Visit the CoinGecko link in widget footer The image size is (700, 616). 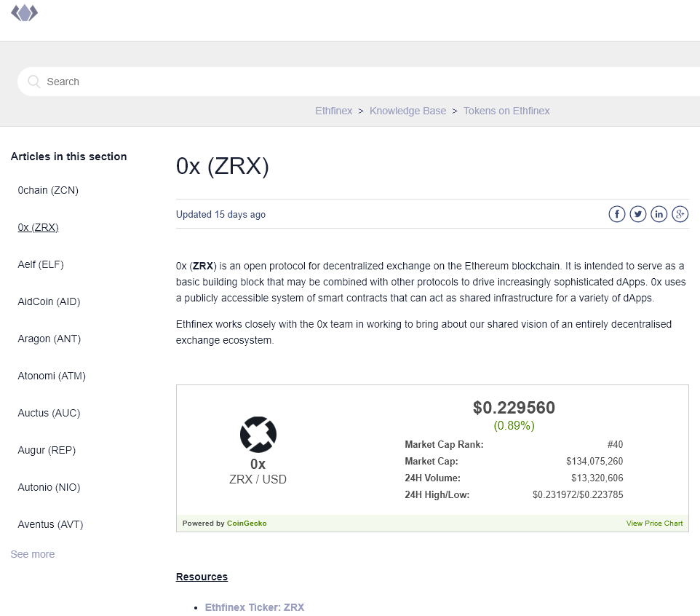(x=247, y=523)
